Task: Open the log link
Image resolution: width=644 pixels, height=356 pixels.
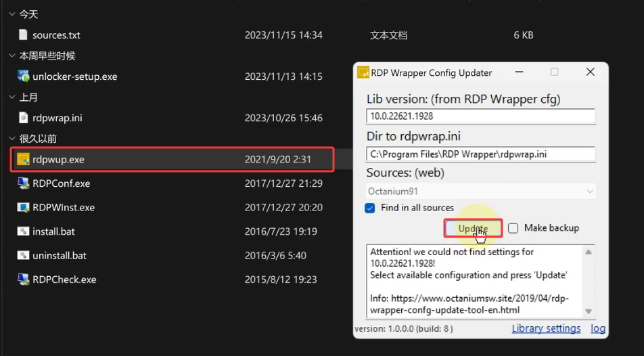Action: coord(597,328)
